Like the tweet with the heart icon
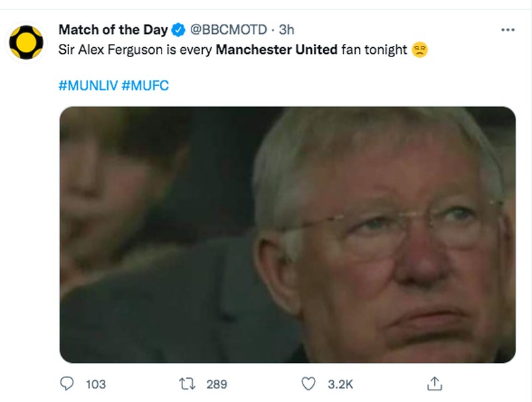The height and width of the screenshot is (402, 532). tap(307, 383)
